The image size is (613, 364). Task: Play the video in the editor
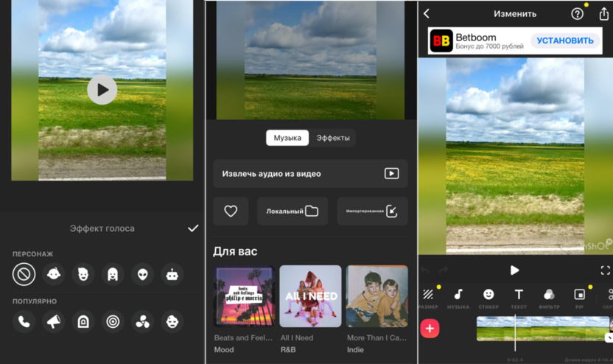515,270
